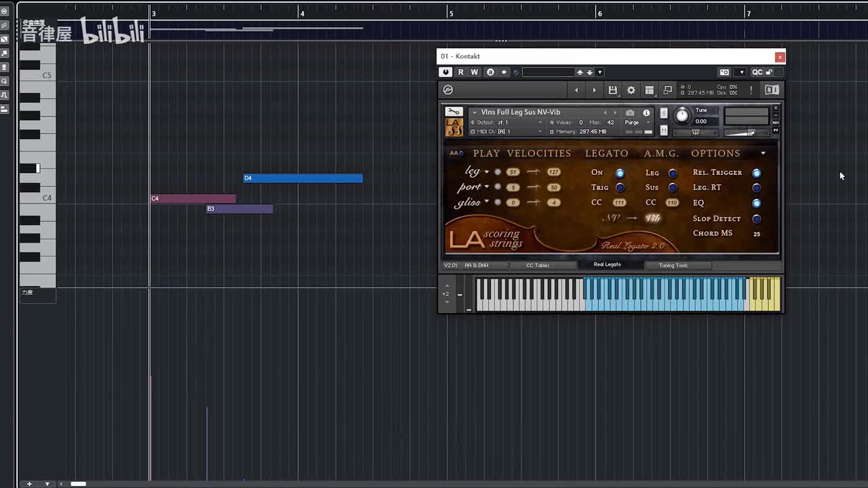868x488 pixels.
Task: Switch to the AA & DNH tab
Action: point(476,265)
